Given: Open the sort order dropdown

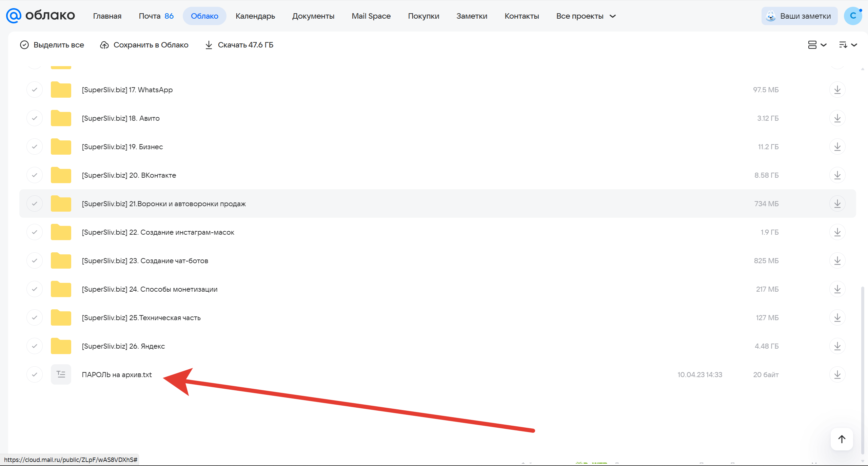Looking at the screenshot, I should point(848,45).
